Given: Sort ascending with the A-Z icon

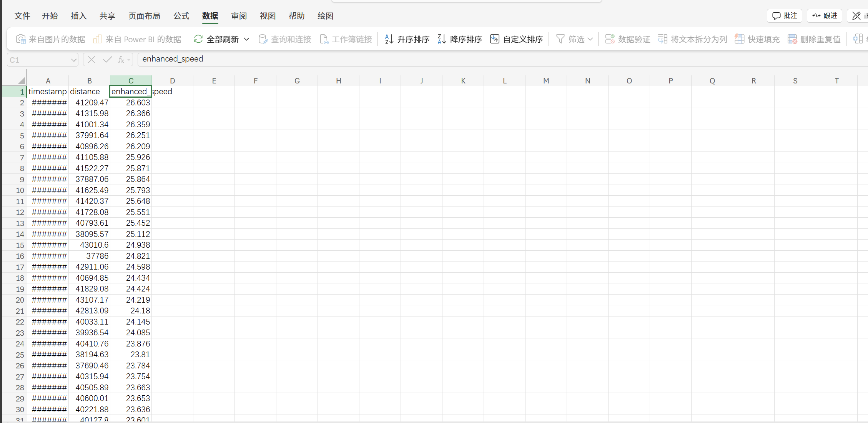Looking at the screenshot, I should click(389, 39).
